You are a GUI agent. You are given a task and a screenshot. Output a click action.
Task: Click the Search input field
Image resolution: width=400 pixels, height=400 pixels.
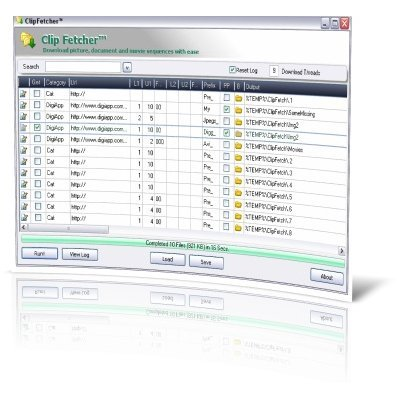83,67
